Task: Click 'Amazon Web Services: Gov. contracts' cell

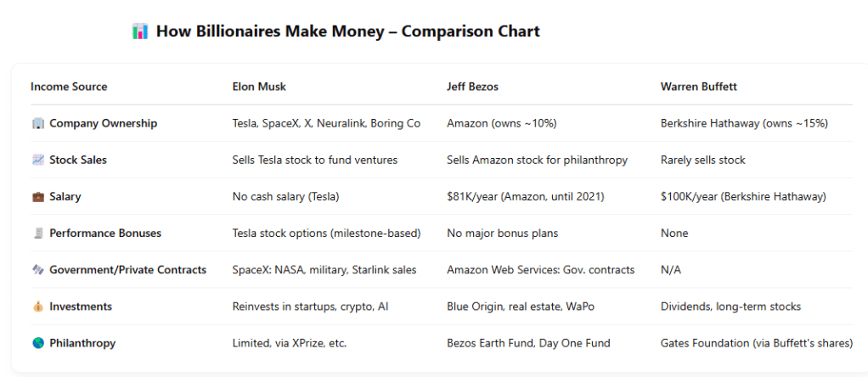Action: click(x=540, y=270)
